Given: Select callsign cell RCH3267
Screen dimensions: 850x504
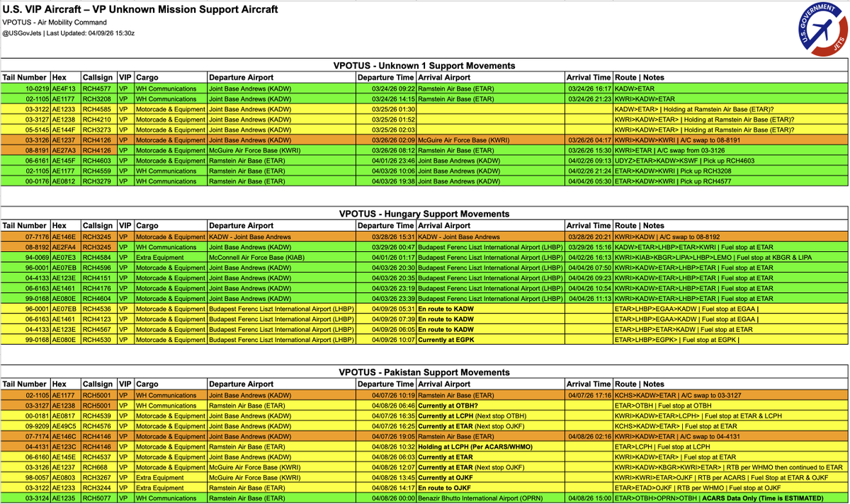Looking at the screenshot, I should pyautogui.click(x=98, y=478).
